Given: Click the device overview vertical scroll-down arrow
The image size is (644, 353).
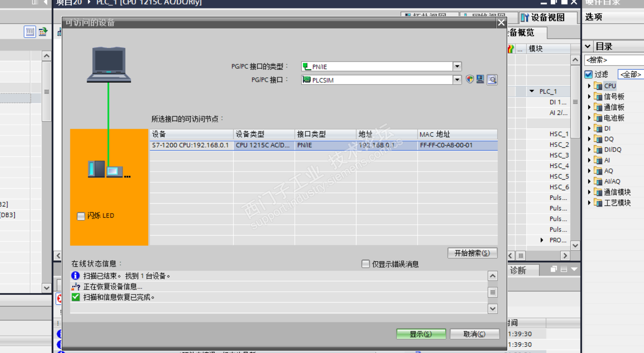Looking at the screenshot, I should (x=575, y=245).
